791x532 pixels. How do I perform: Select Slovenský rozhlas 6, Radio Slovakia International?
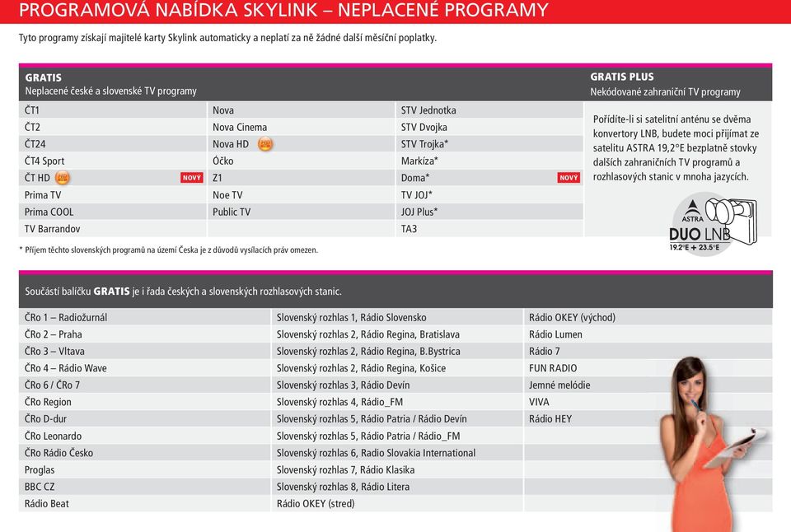(x=397, y=453)
